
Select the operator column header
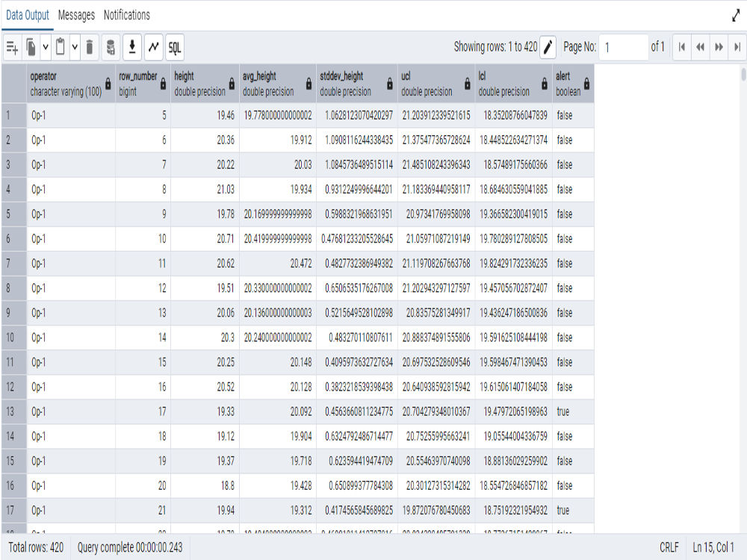(71, 84)
